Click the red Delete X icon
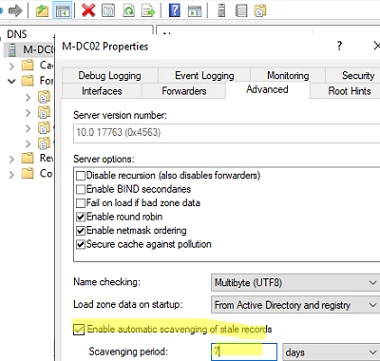 click(88, 11)
